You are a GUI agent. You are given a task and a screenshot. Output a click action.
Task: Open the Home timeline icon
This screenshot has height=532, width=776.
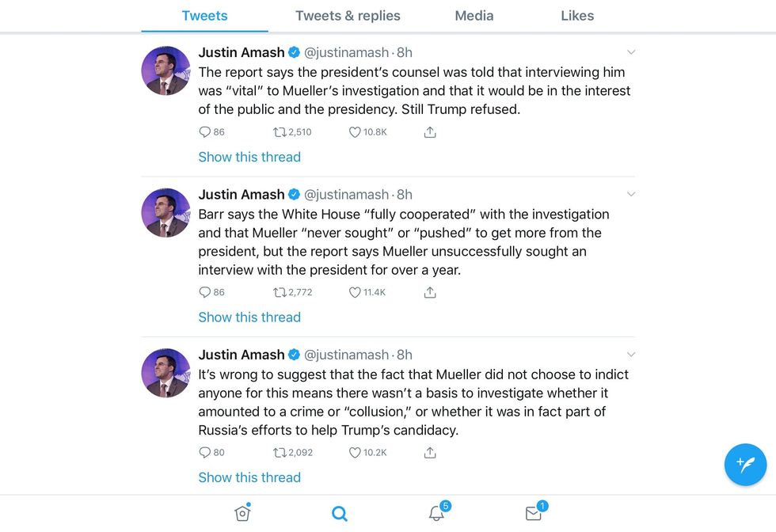(x=242, y=514)
